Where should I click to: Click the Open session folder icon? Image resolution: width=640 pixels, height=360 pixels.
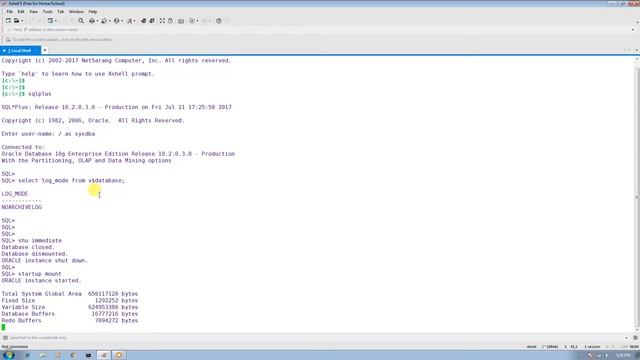tap(16, 20)
